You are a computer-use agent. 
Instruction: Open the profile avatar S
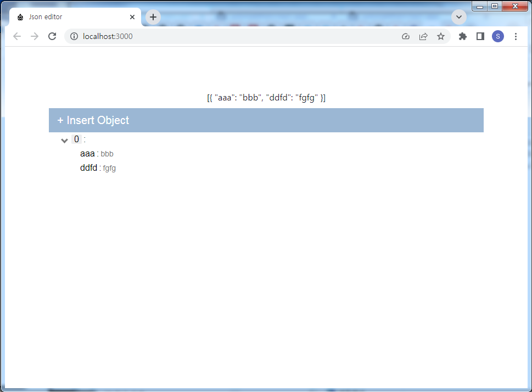click(497, 36)
